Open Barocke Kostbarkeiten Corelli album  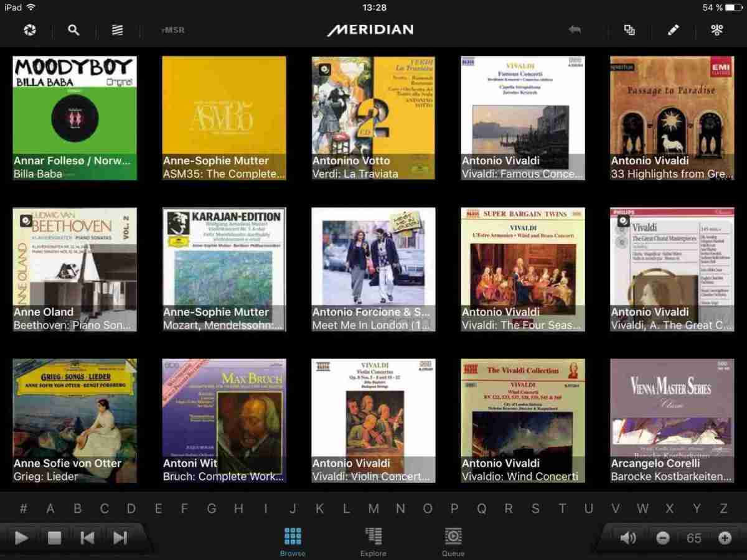(x=672, y=421)
